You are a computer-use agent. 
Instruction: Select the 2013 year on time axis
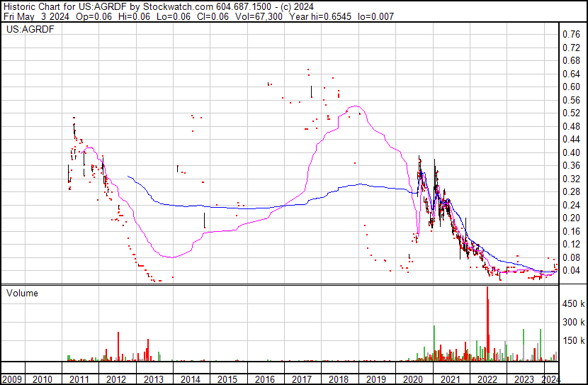point(153,380)
